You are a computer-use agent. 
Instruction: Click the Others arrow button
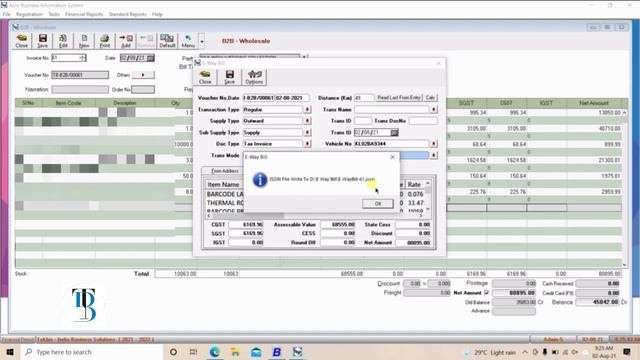point(143,75)
